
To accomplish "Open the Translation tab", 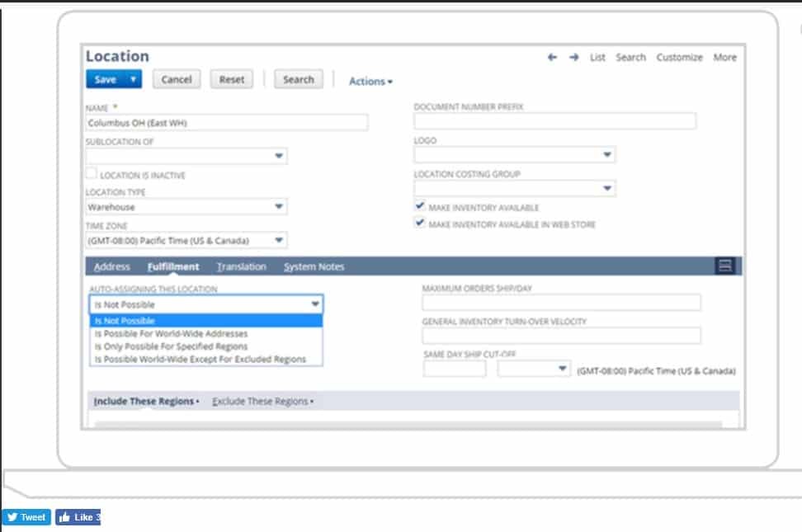I will 241,266.
